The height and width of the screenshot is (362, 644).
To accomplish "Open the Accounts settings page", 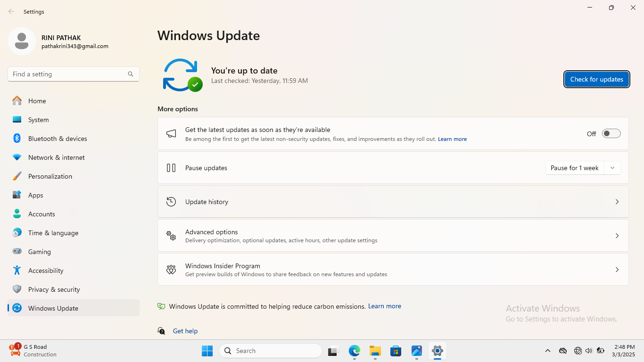I will (41, 214).
